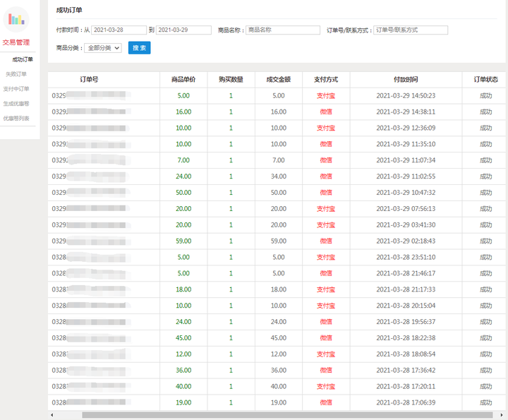This screenshot has height=420, width=508.
Task: Select payment time 2021-03-29 14:38:11
Action: click(406, 112)
